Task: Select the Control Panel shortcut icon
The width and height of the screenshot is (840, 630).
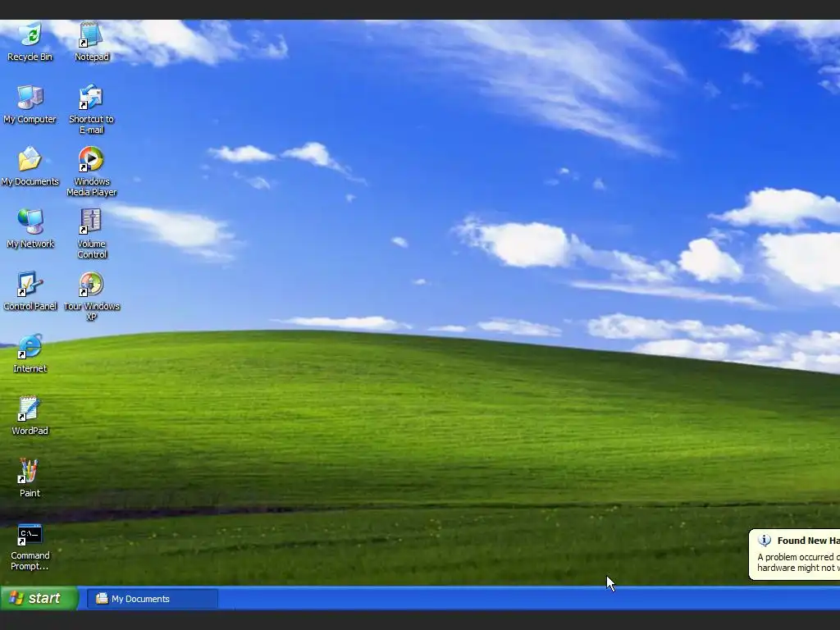Action: [30, 284]
